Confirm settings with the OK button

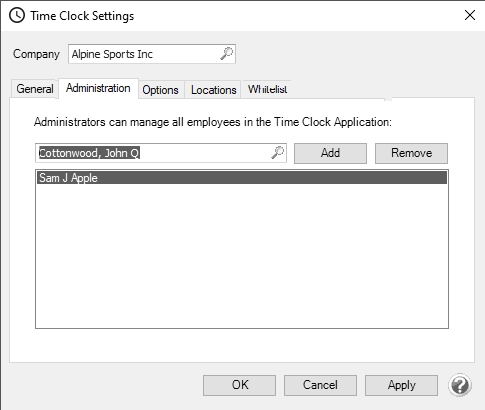(239, 385)
